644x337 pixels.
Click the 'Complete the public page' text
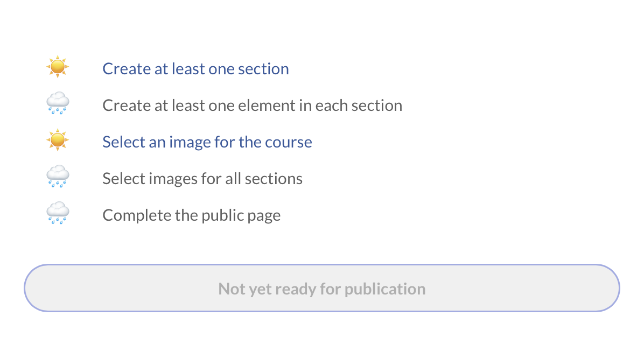tap(192, 215)
